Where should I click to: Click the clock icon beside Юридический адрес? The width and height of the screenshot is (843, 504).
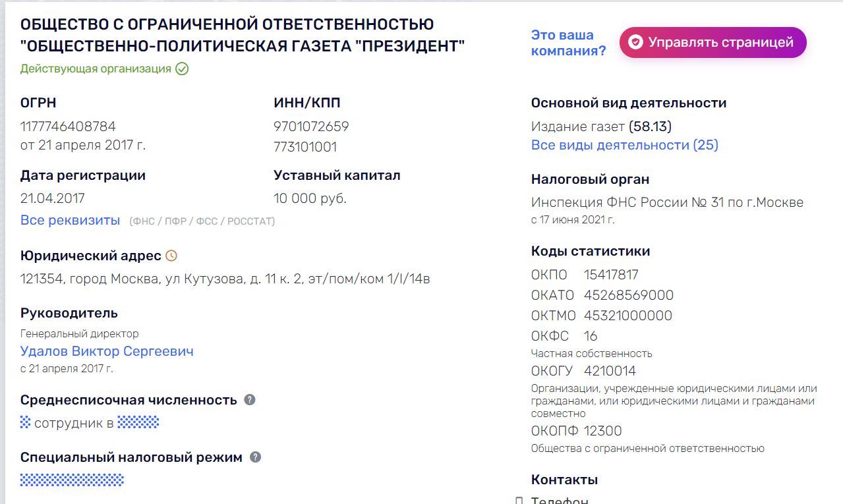[171, 256]
